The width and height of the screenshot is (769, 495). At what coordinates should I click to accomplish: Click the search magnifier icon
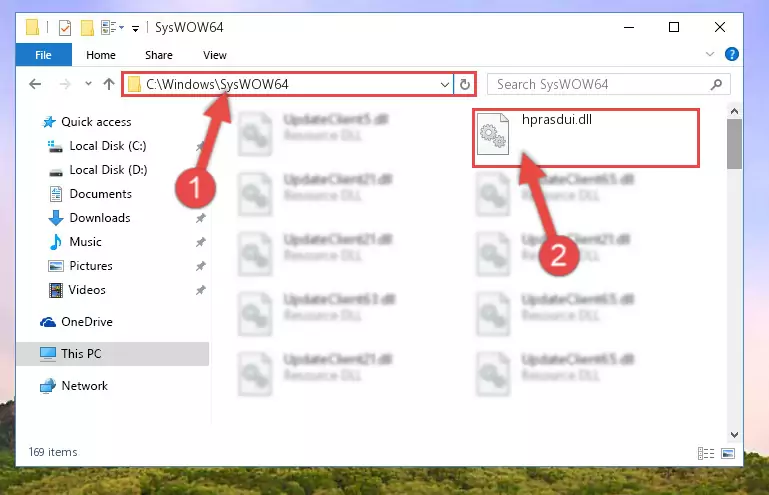point(716,84)
